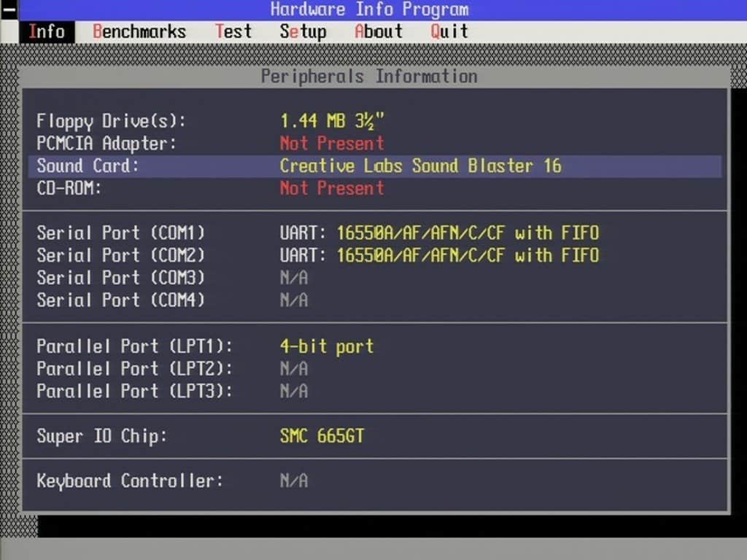
Task: Click the Peripherals Information panel title
Action: (369, 77)
